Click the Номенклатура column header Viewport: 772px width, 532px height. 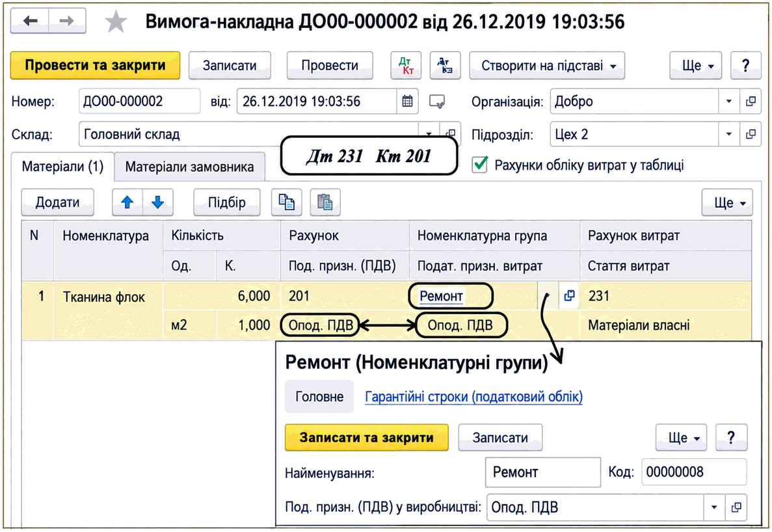108,250
